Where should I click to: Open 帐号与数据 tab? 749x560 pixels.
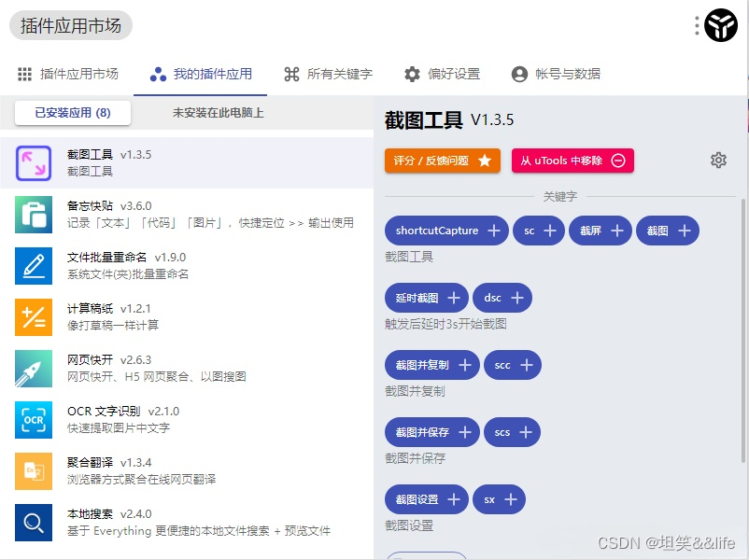(556, 74)
